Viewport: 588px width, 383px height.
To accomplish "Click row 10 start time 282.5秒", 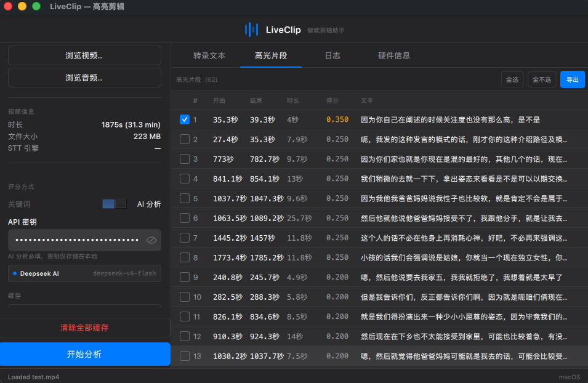I will pyautogui.click(x=228, y=297).
